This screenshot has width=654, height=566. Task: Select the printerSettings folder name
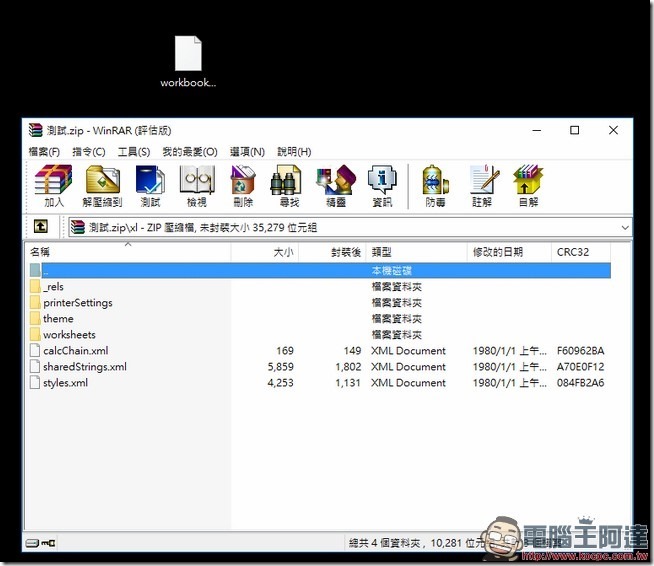click(78, 303)
